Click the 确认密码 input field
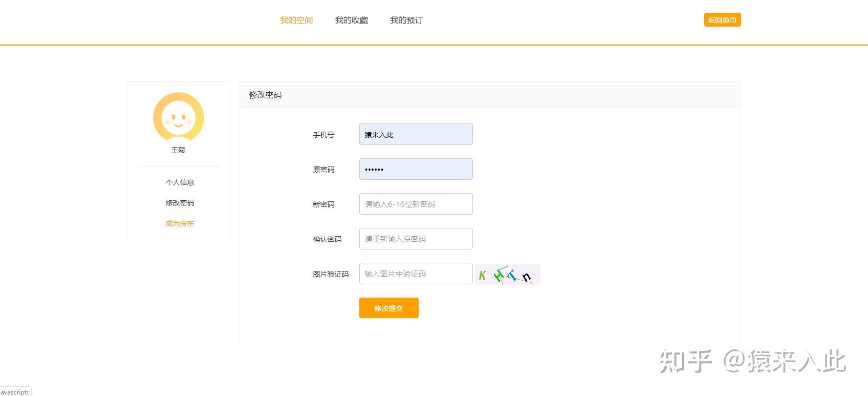Viewport: 868px width, 396px height. (x=416, y=239)
